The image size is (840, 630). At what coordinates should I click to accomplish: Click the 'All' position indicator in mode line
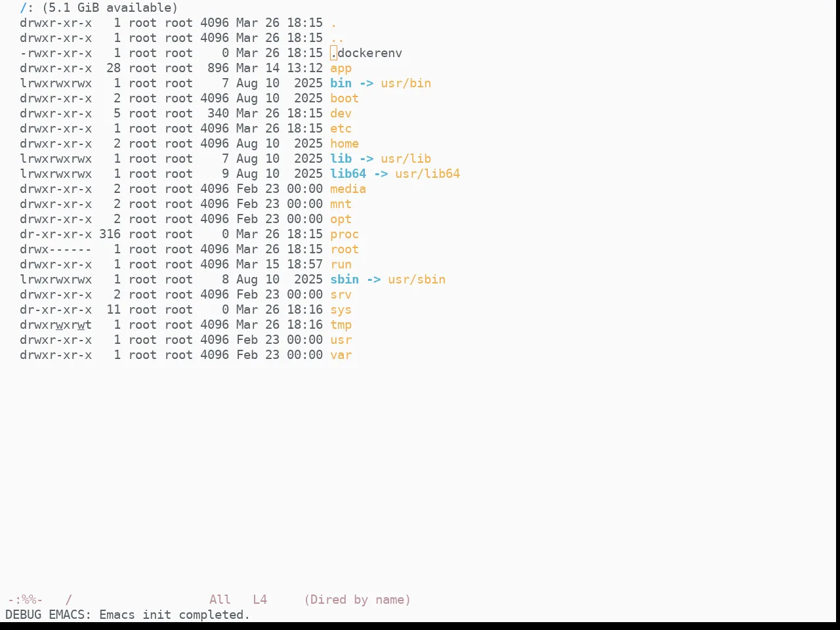click(x=220, y=600)
